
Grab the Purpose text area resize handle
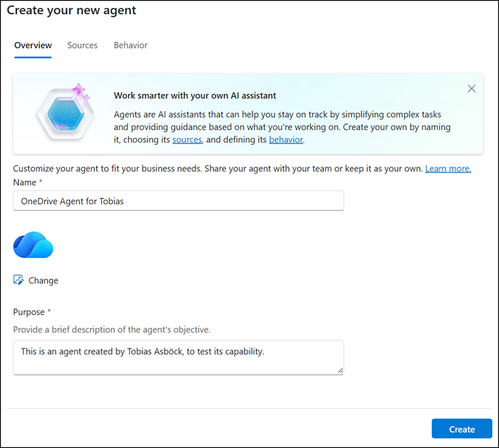coord(340,371)
